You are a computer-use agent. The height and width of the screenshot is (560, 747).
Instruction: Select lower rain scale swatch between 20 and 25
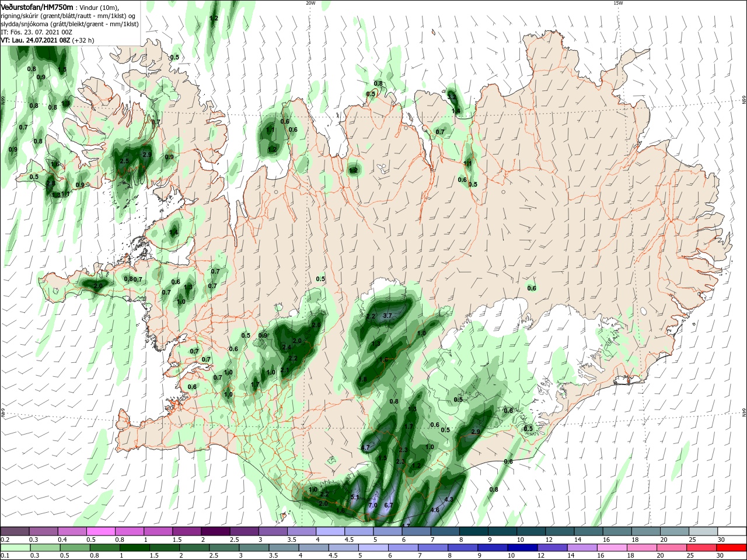(672, 548)
